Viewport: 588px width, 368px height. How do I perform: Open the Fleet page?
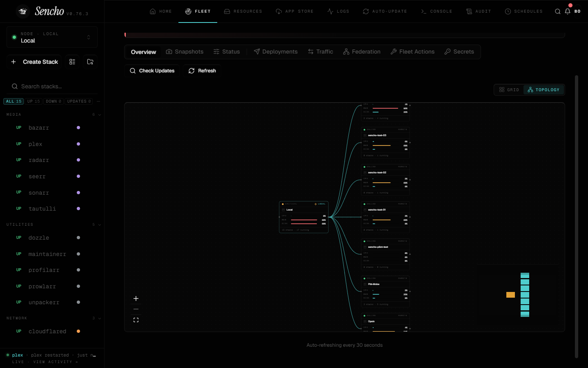pyautogui.click(x=198, y=11)
